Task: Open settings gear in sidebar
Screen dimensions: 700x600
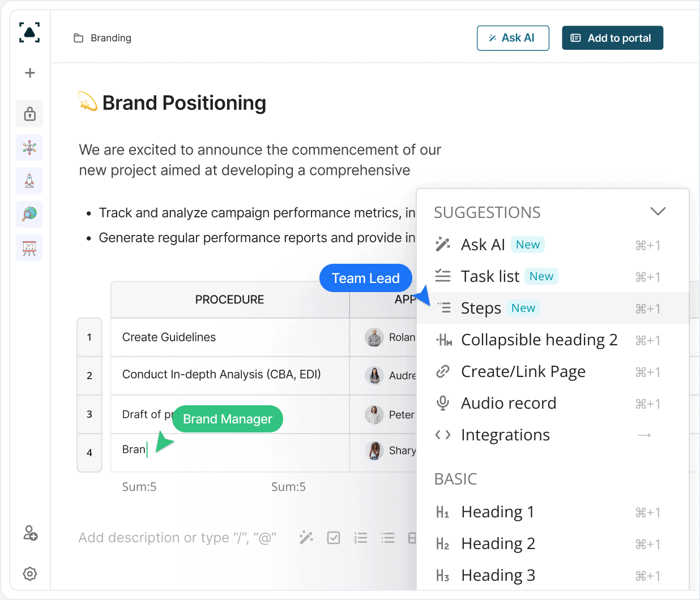Action: click(x=30, y=573)
